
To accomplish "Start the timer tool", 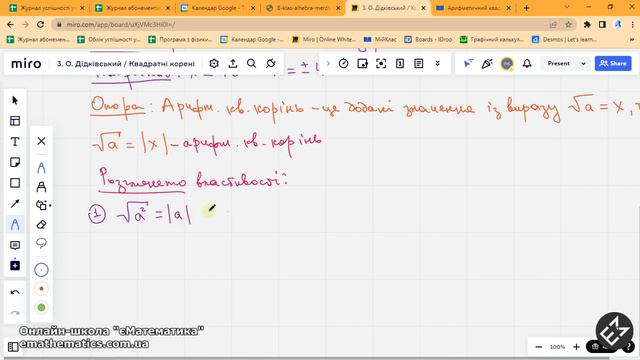I will click(343, 64).
